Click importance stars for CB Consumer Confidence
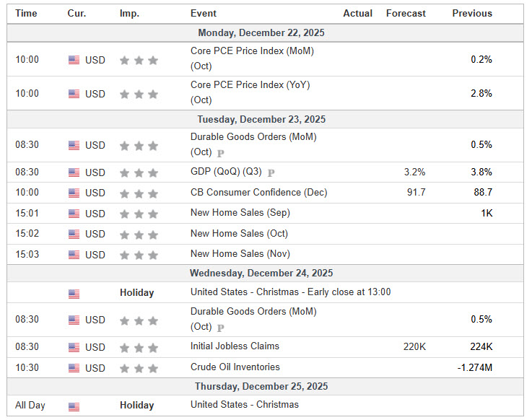 point(139,193)
